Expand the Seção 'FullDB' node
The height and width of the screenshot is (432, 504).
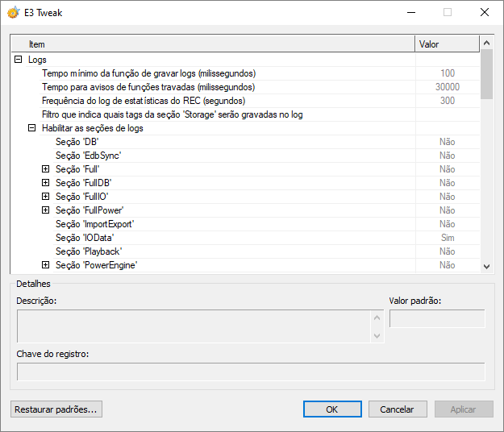point(46,183)
